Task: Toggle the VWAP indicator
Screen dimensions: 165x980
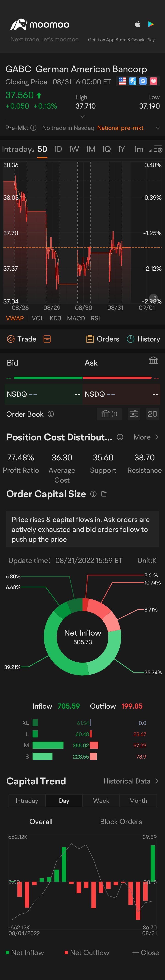Action: tap(15, 318)
